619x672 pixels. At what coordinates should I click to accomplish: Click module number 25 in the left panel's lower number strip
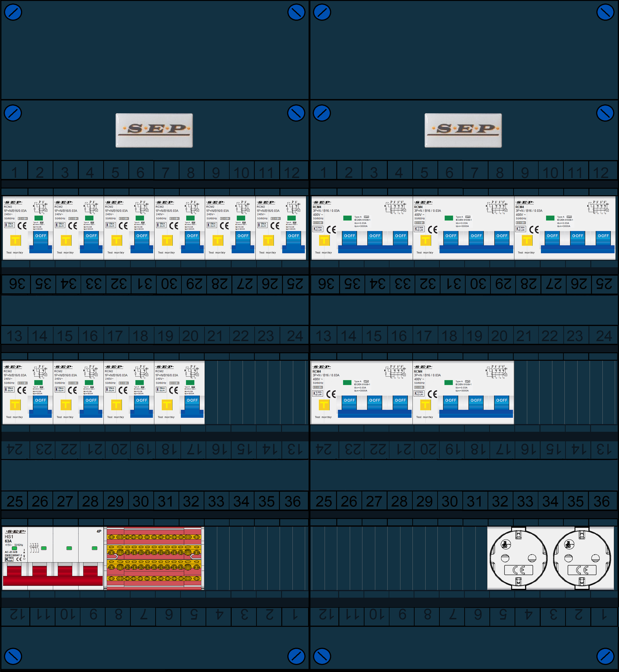(x=15, y=501)
